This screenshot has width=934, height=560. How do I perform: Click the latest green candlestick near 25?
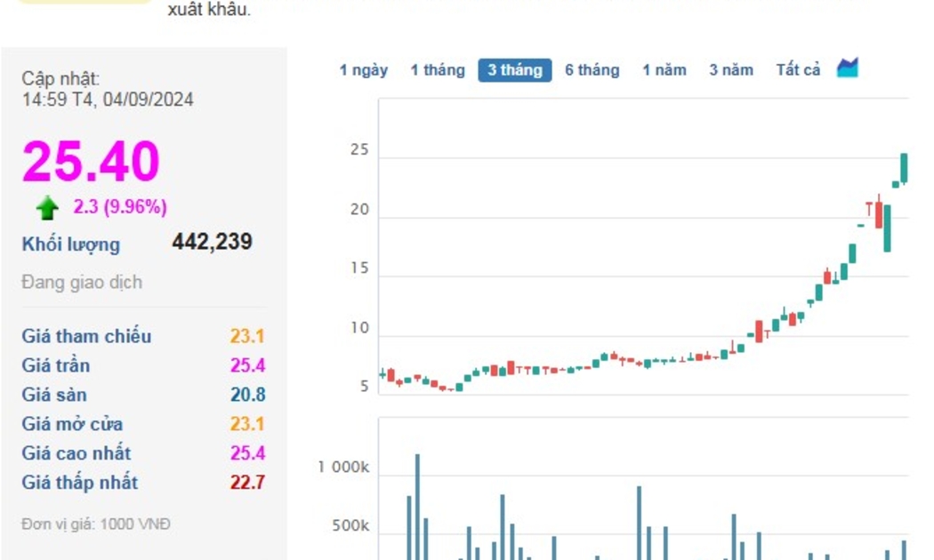(x=904, y=167)
